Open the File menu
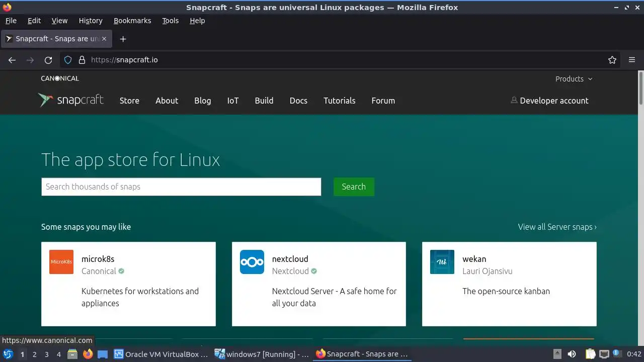 [x=11, y=21]
